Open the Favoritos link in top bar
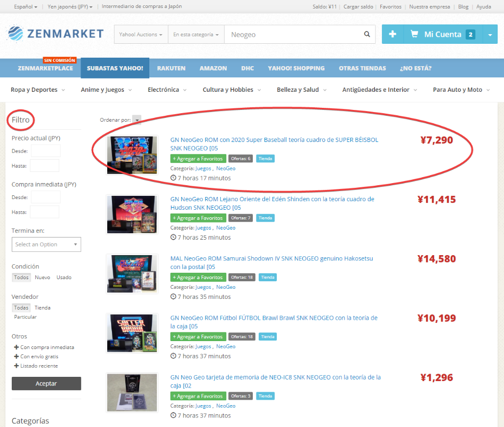Screen dimensions: 504x427 [390, 6]
